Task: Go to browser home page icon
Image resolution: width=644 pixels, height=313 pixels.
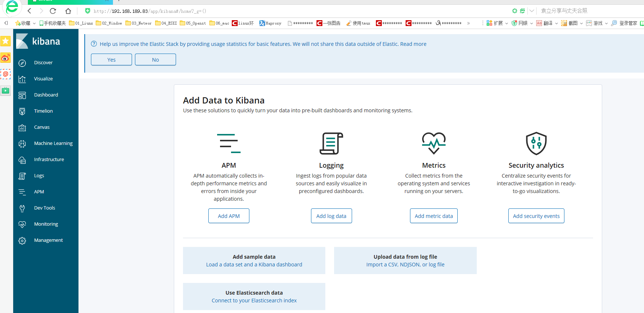Action: (x=68, y=11)
